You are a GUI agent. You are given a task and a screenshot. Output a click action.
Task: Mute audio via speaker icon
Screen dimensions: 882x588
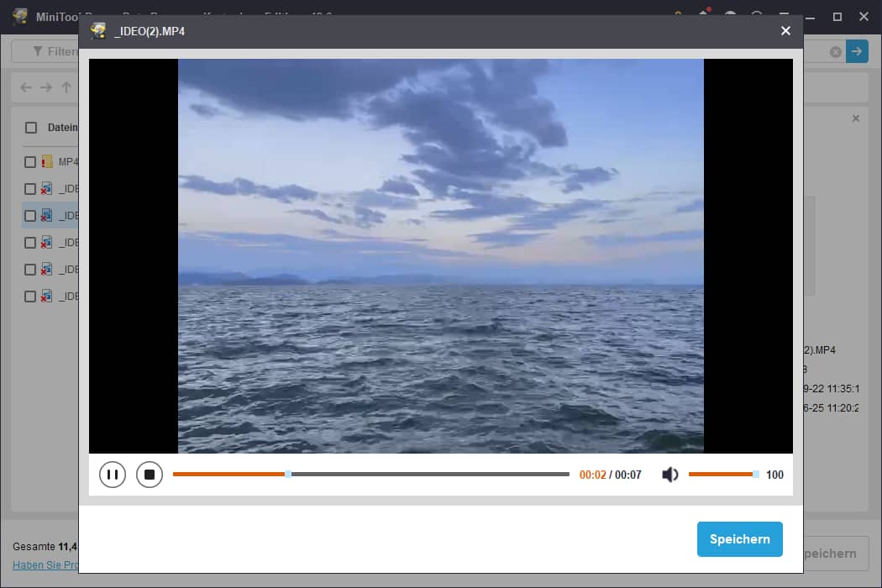[669, 475]
